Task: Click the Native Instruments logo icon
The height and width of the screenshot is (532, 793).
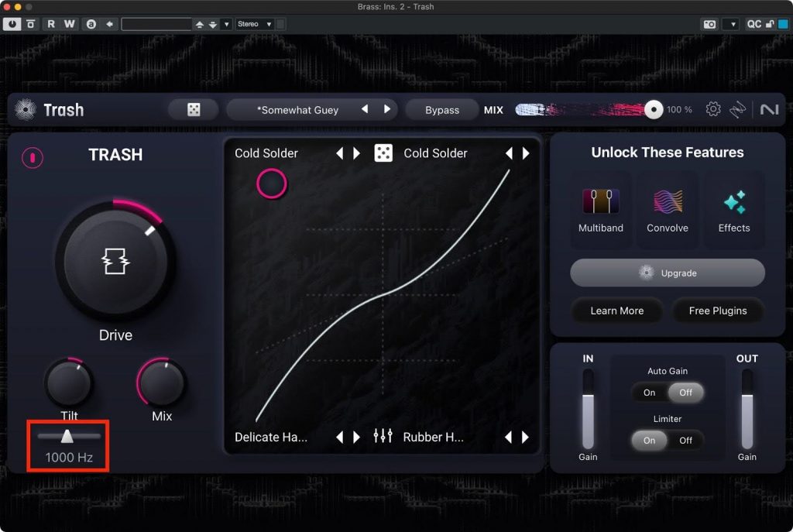Action: pyautogui.click(x=769, y=109)
